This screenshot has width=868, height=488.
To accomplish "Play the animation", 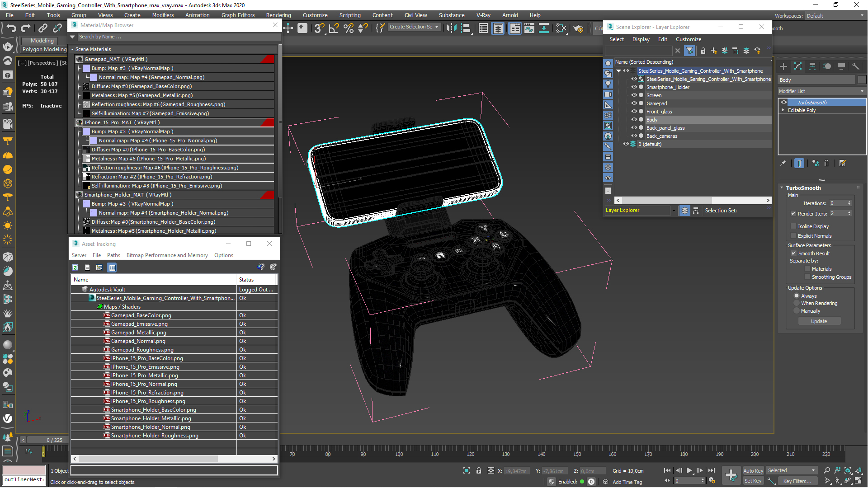I will [x=689, y=470].
